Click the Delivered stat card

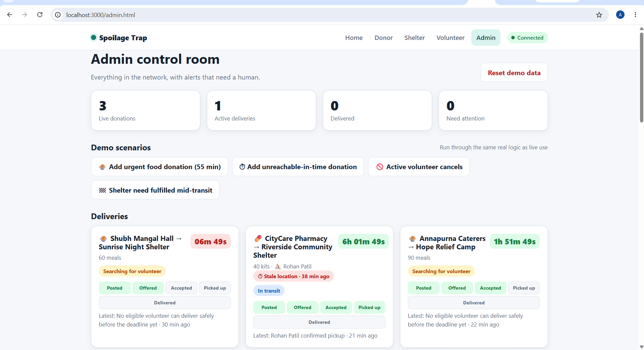tap(377, 110)
